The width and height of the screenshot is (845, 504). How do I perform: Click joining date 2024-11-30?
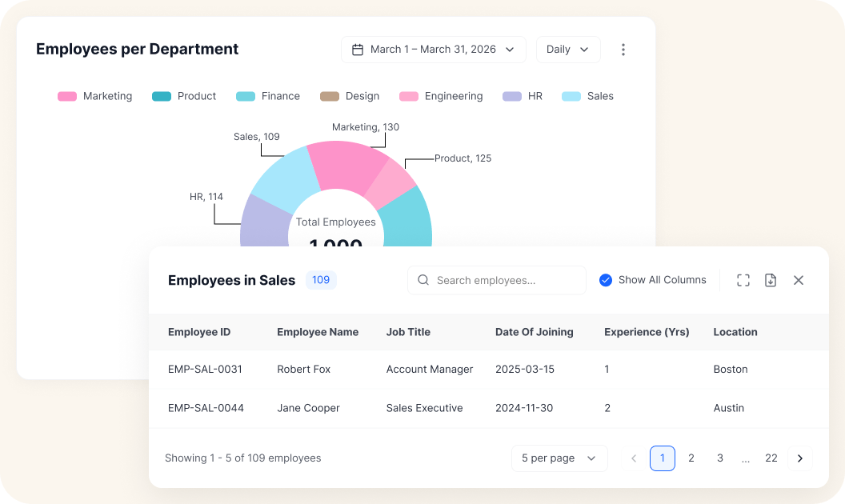coord(524,408)
